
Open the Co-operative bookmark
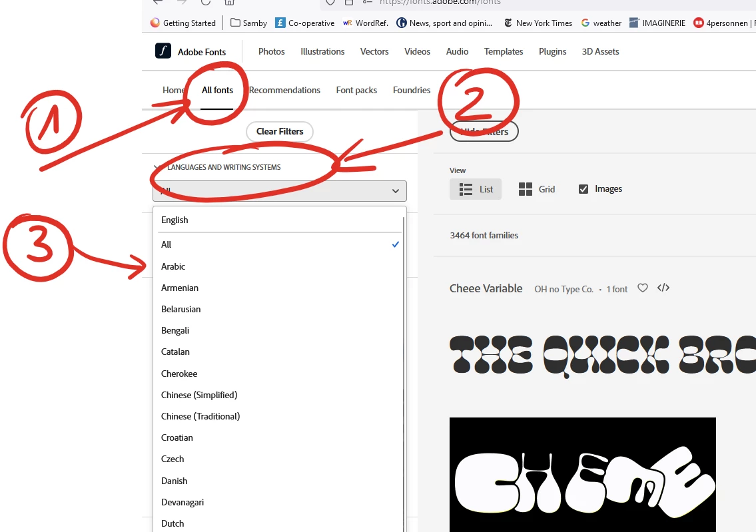(304, 23)
